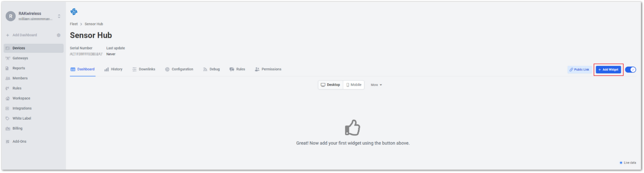Switch to the History tab

click(x=113, y=69)
